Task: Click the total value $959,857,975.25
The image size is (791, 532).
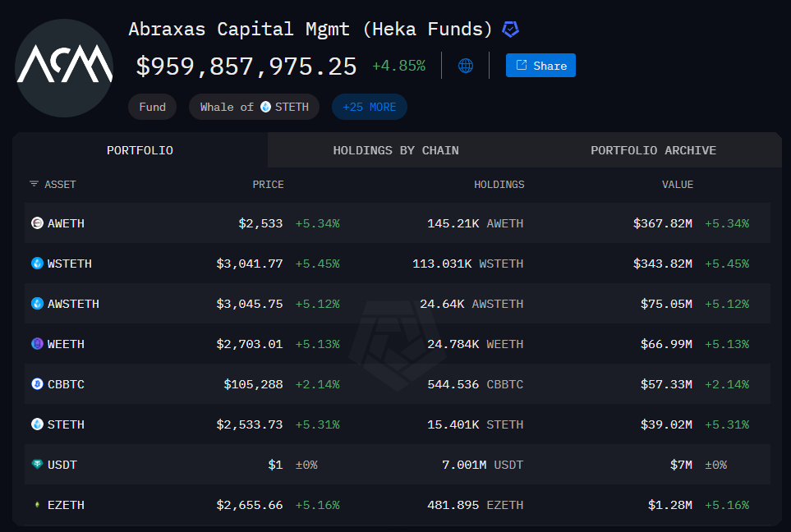Action: pos(246,66)
